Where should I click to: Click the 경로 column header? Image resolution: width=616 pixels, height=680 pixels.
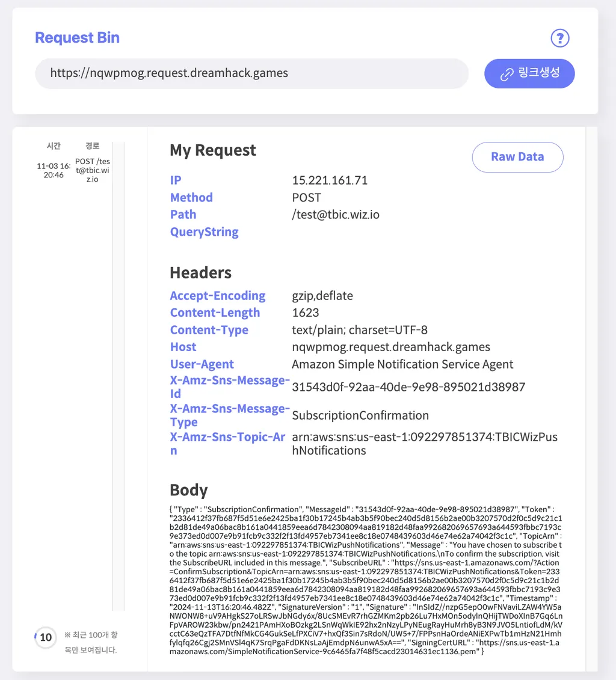pyautogui.click(x=93, y=146)
